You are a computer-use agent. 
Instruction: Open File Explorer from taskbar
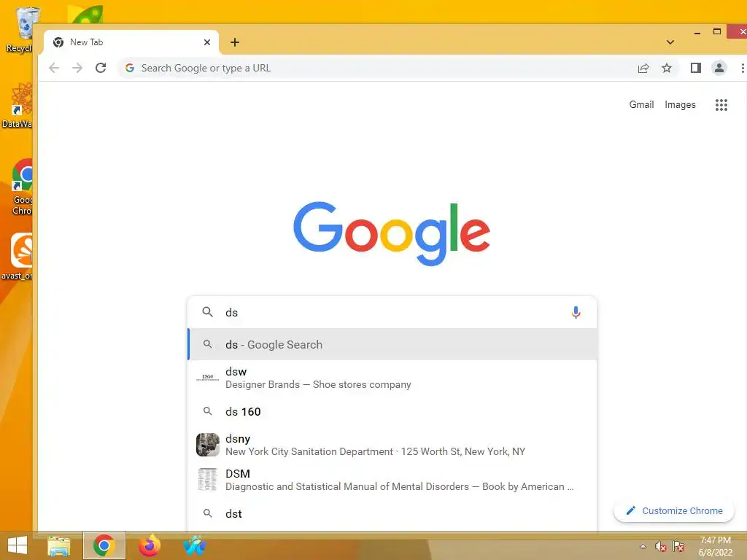pyautogui.click(x=58, y=546)
